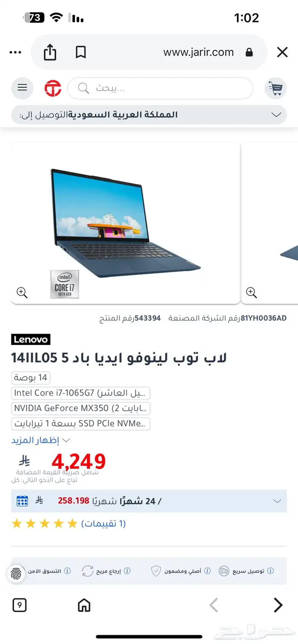
Task: Open the hamburger menu button
Action: [x=22, y=88]
